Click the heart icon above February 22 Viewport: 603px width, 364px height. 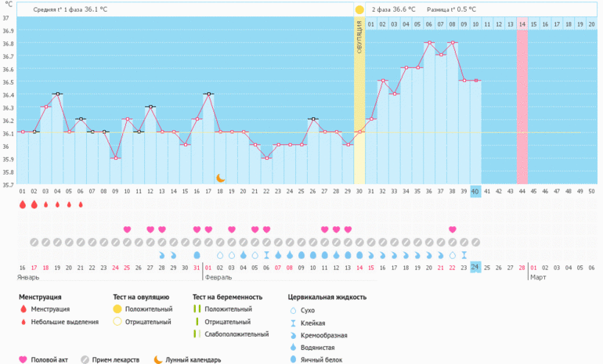coord(452,229)
